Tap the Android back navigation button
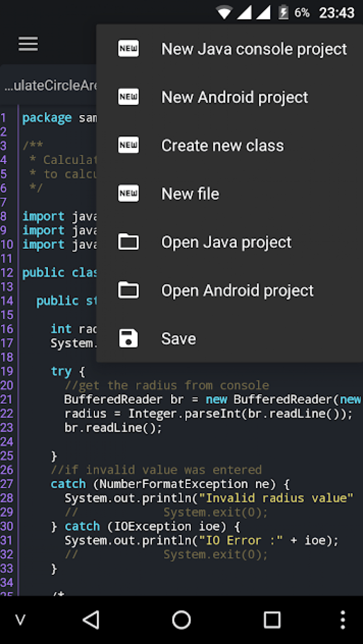The width and height of the screenshot is (363, 644). 91,619
